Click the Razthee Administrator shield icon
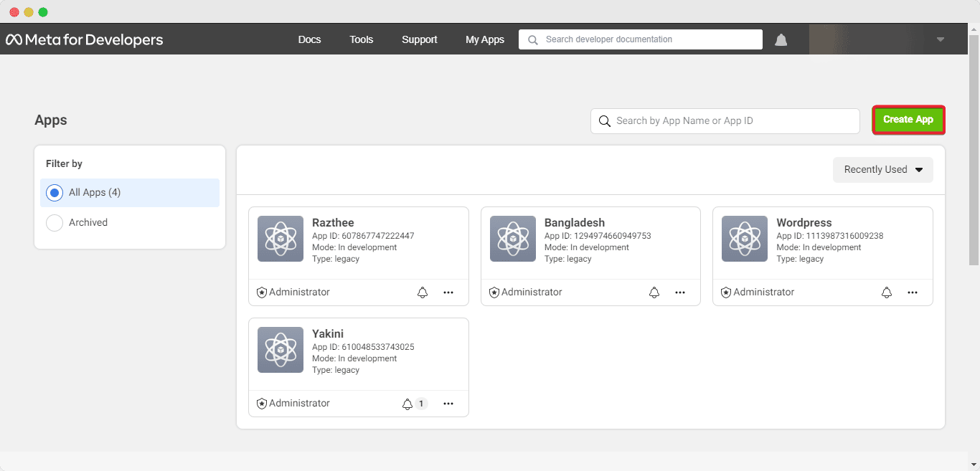980x471 pixels. [x=262, y=292]
